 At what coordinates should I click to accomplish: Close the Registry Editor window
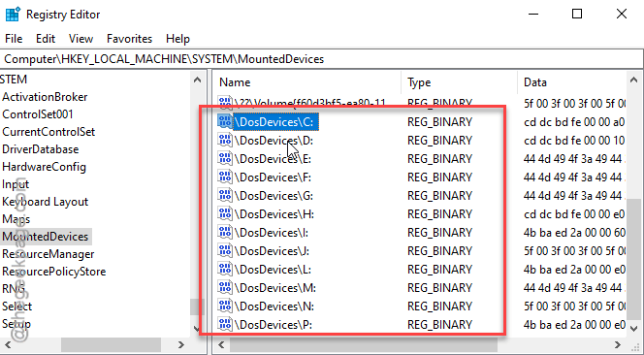coord(622,15)
